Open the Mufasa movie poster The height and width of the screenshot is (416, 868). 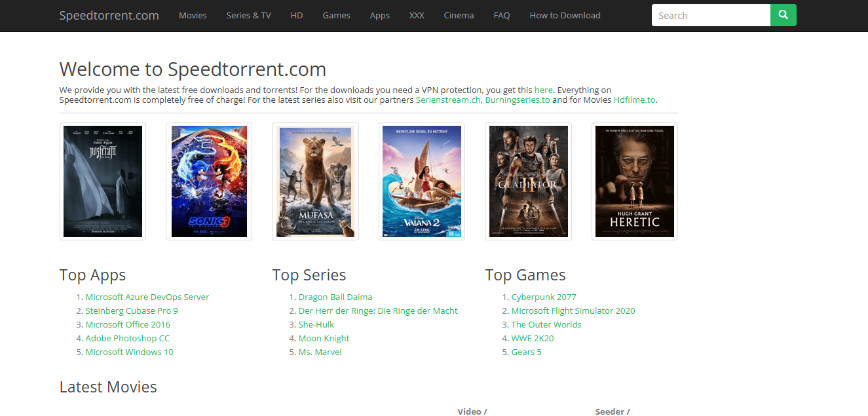click(x=315, y=181)
